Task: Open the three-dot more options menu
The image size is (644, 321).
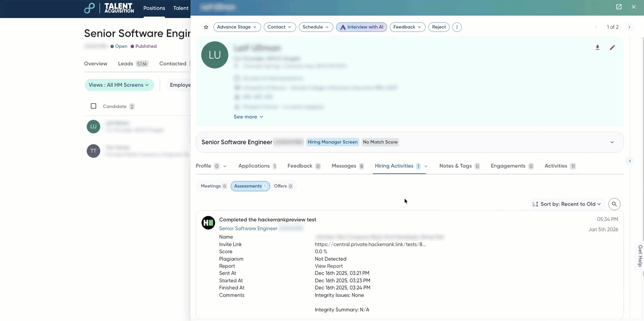Action: pos(457,27)
